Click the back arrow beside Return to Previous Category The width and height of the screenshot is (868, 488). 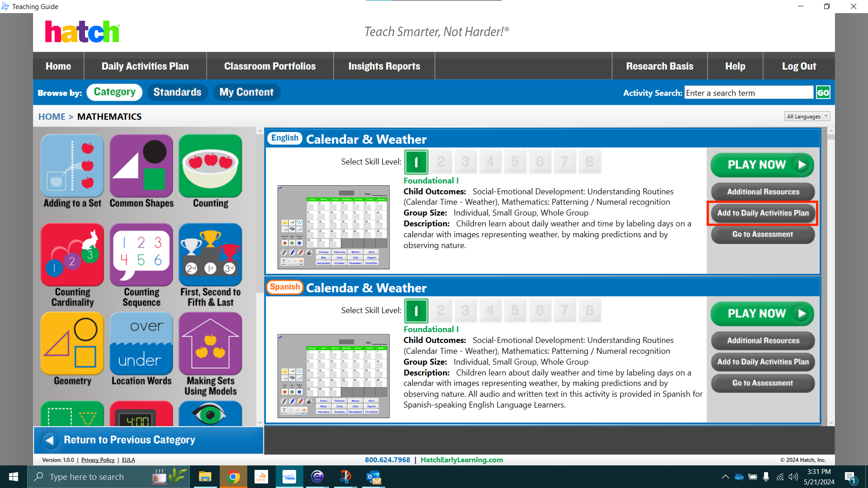pos(50,440)
